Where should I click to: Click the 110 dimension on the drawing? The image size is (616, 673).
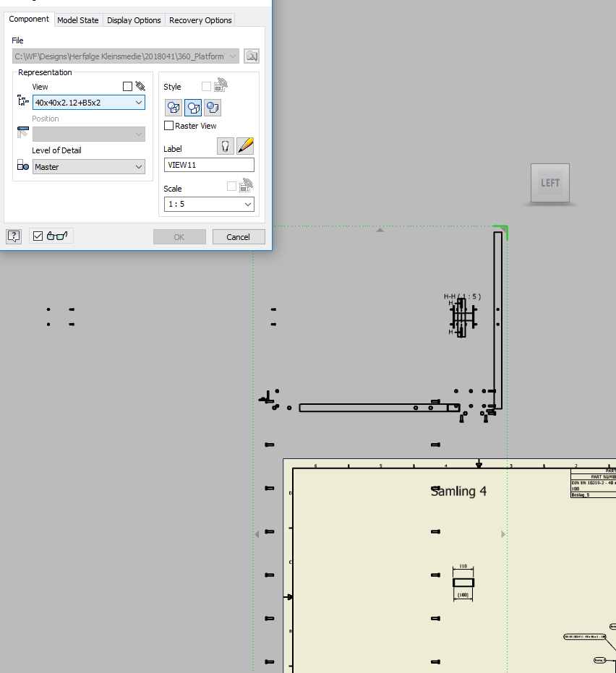[463, 566]
